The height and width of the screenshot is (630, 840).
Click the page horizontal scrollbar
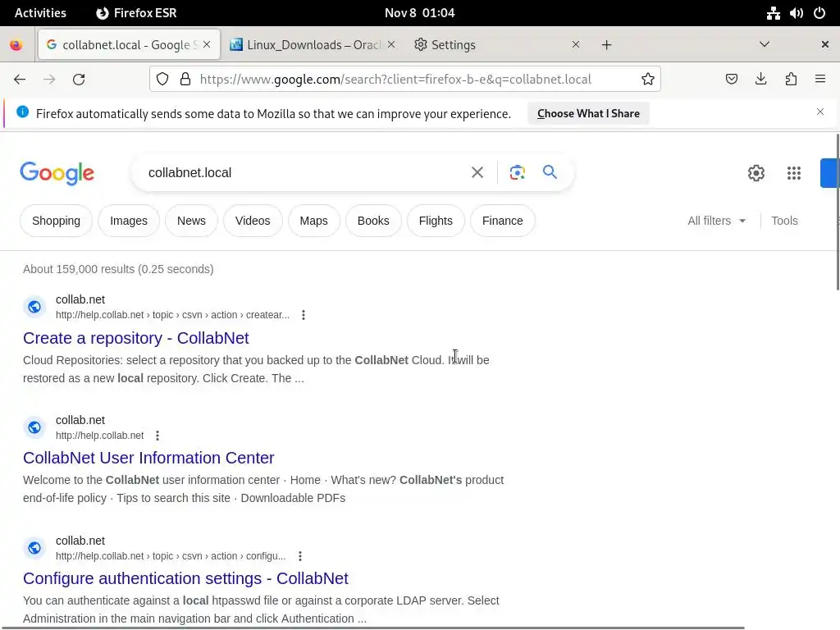[373, 628]
